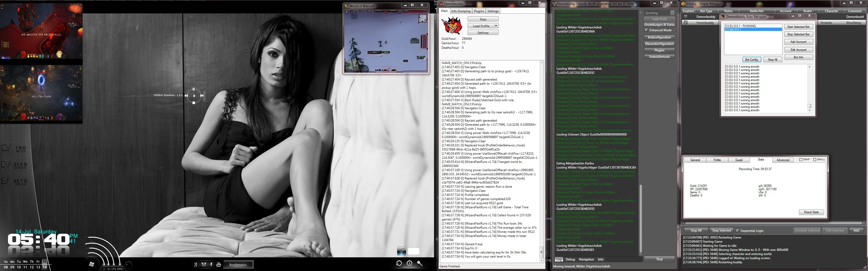Open the Plugins tab in Demonbuddy
This screenshot has width=868, height=271.
pyautogui.click(x=479, y=11)
